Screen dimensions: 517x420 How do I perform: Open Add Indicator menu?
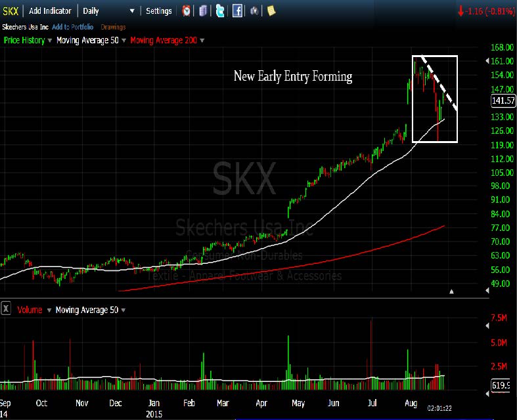pyautogui.click(x=50, y=11)
